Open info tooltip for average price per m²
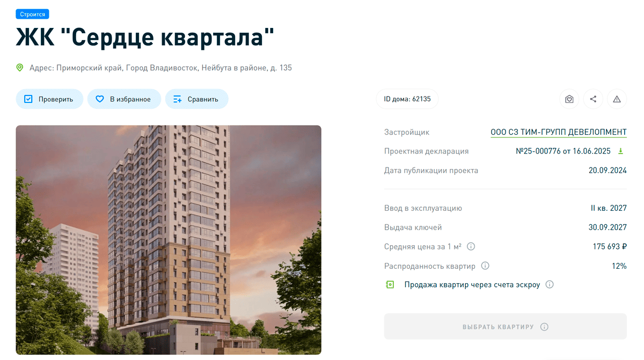 (471, 247)
